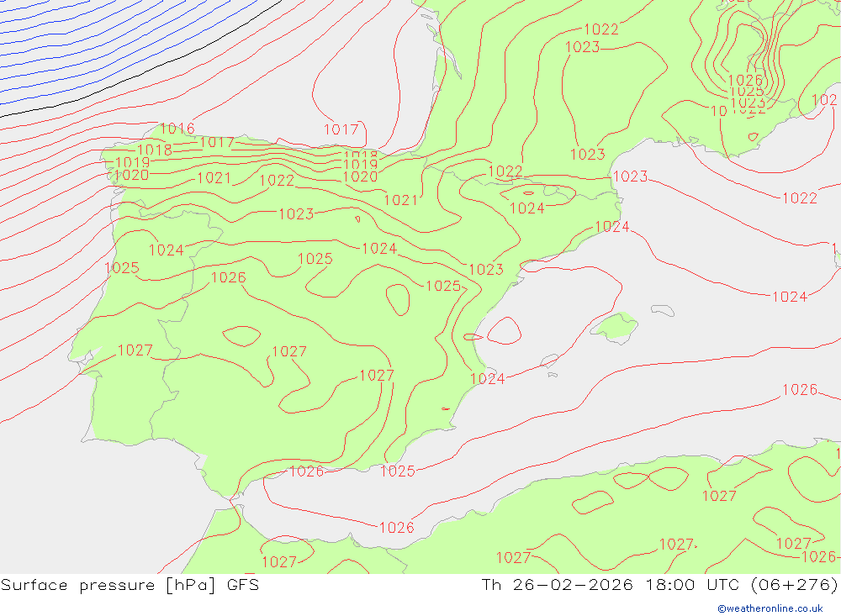The height and width of the screenshot is (616, 841).
Task: Click the 'GFS' model name label
Action: click(x=243, y=585)
